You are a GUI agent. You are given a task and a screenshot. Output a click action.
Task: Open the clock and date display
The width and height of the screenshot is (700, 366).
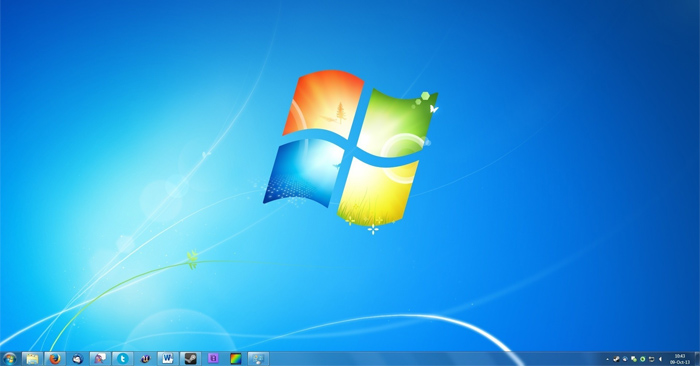pyautogui.click(x=679, y=359)
